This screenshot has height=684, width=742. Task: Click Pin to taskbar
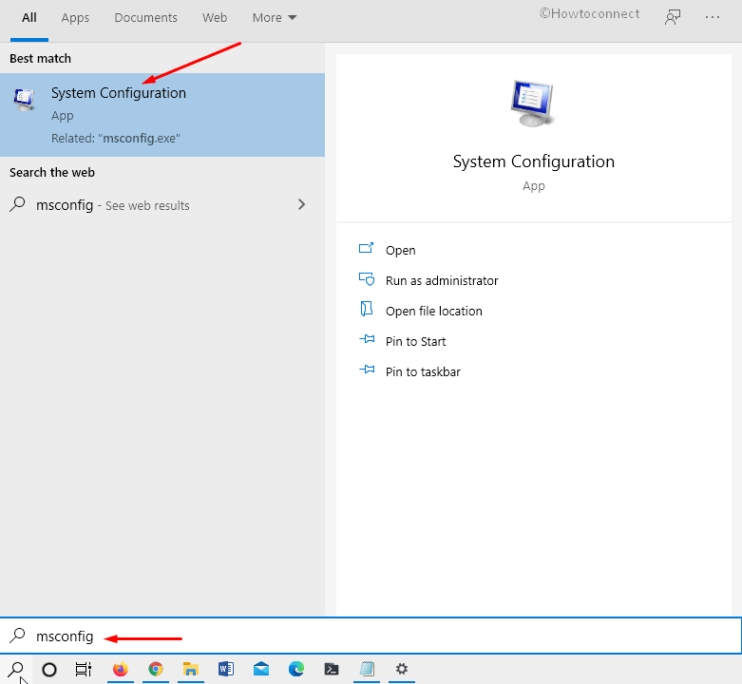pos(423,372)
